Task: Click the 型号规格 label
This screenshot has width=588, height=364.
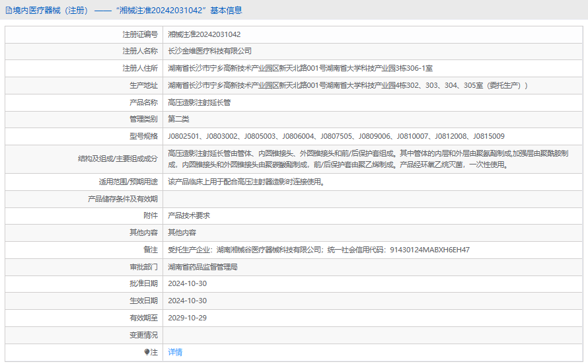Action: pyautogui.click(x=143, y=136)
